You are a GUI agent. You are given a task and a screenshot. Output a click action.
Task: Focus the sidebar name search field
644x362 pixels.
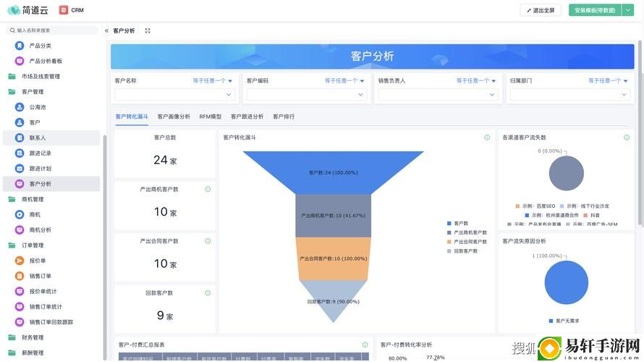coord(52,30)
